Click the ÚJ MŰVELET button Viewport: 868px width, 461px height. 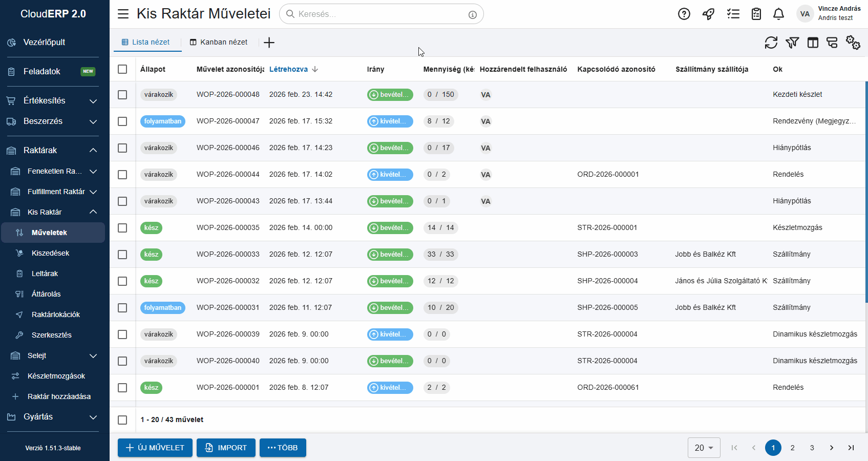coord(155,448)
